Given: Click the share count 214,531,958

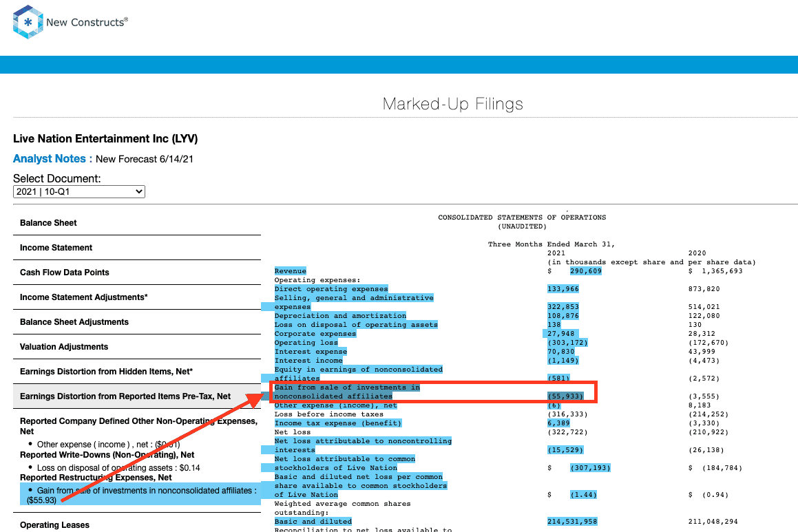Looking at the screenshot, I should pyautogui.click(x=572, y=522).
